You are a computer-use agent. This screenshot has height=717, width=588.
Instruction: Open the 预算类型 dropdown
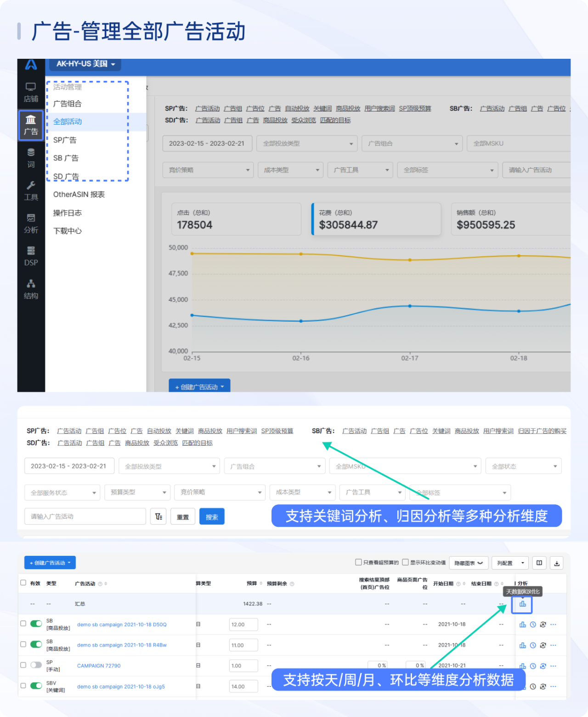pyautogui.click(x=137, y=492)
